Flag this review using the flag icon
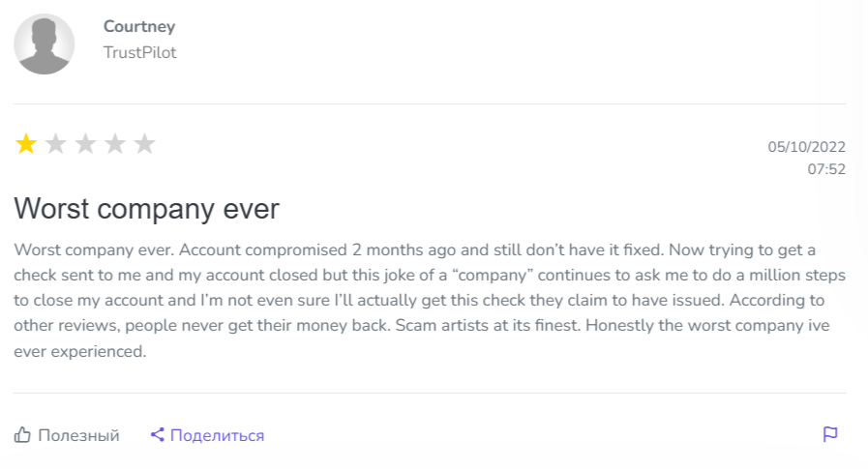This screenshot has height=469, width=868. click(x=829, y=434)
